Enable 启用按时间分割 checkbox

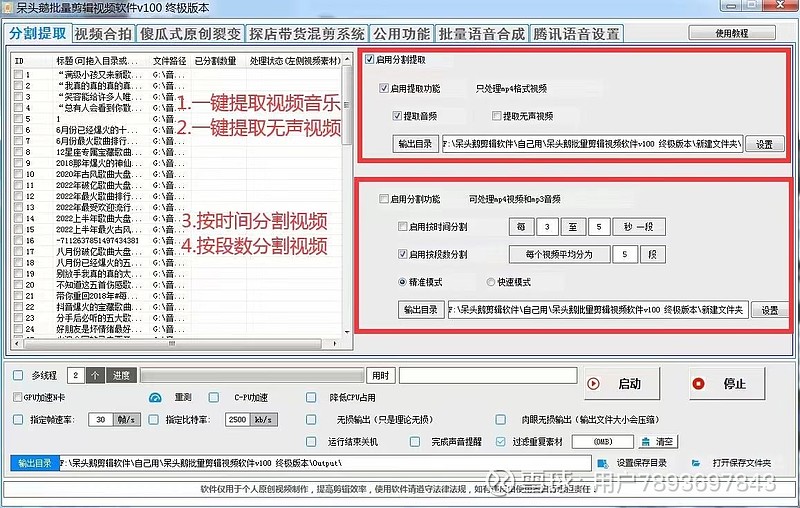click(403, 226)
